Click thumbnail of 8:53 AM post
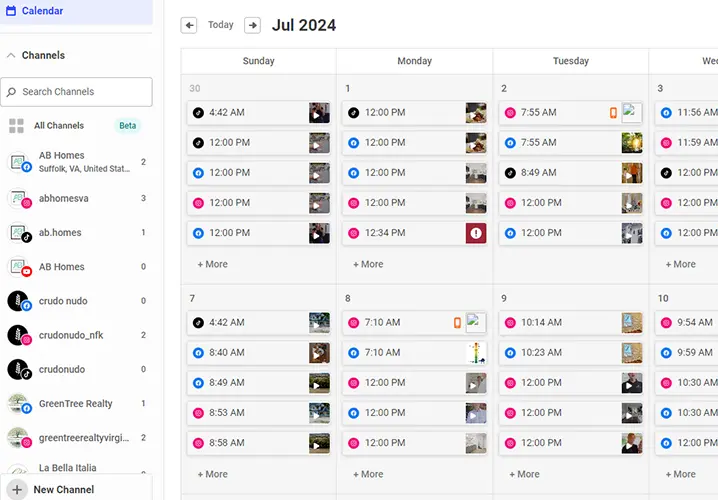 click(x=319, y=413)
